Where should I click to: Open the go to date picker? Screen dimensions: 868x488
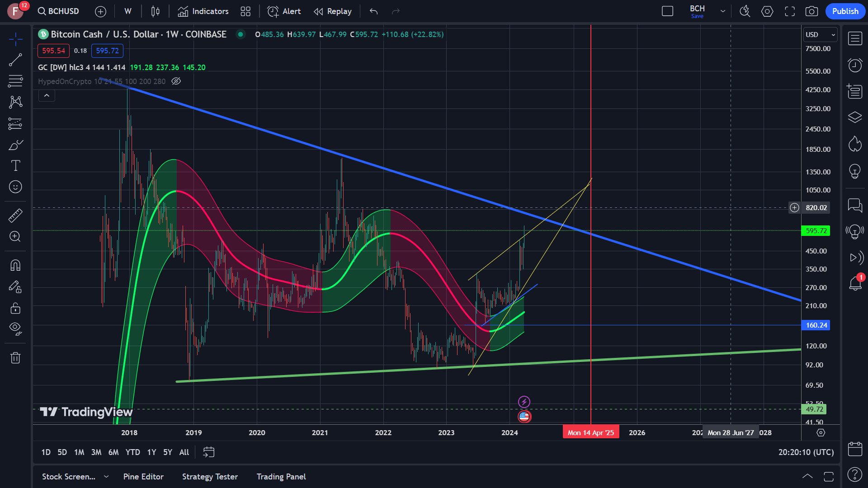(209, 452)
